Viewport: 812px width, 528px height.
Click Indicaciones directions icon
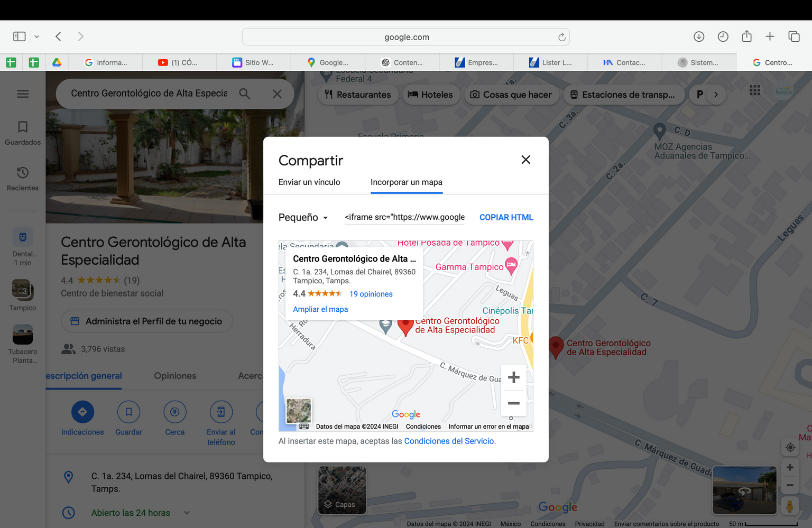[x=82, y=412]
